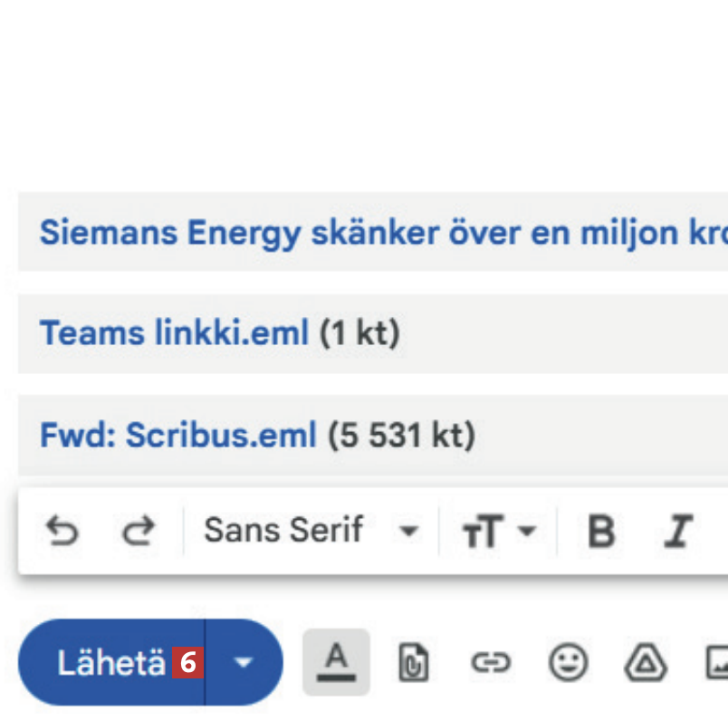The image size is (728, 721).
Task: Attach a file with the paperclip icon
Action: 413,664
